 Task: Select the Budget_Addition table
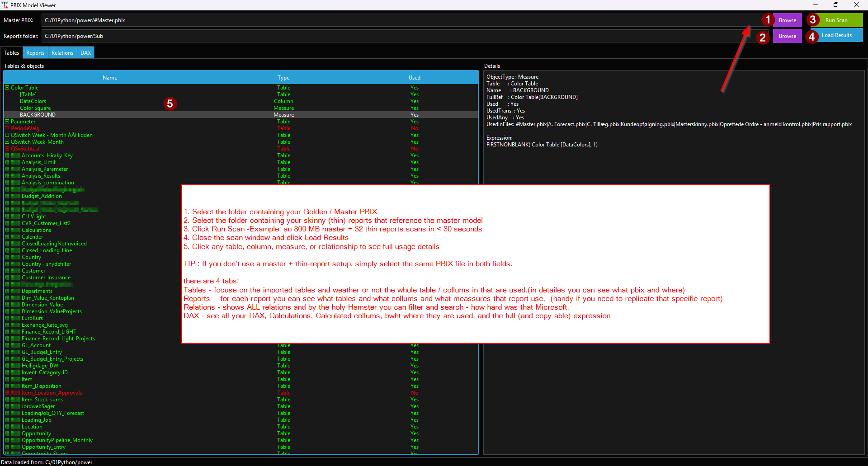(x=42, y=196)
